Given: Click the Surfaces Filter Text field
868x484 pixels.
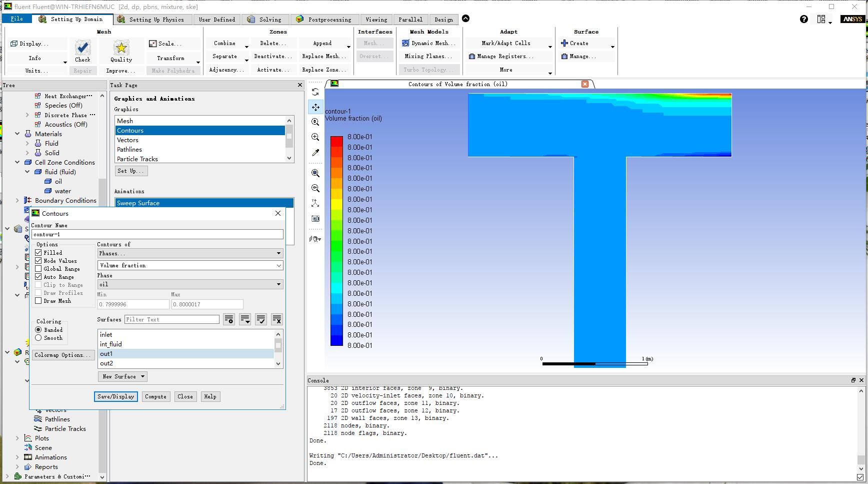Looking at the screenshot, I should click(x=171, y=319).
